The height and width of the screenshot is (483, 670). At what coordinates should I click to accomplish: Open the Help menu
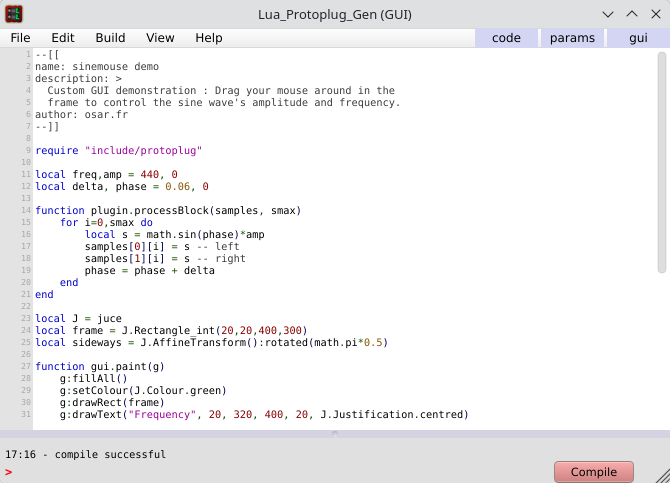(x=209, y=38)
